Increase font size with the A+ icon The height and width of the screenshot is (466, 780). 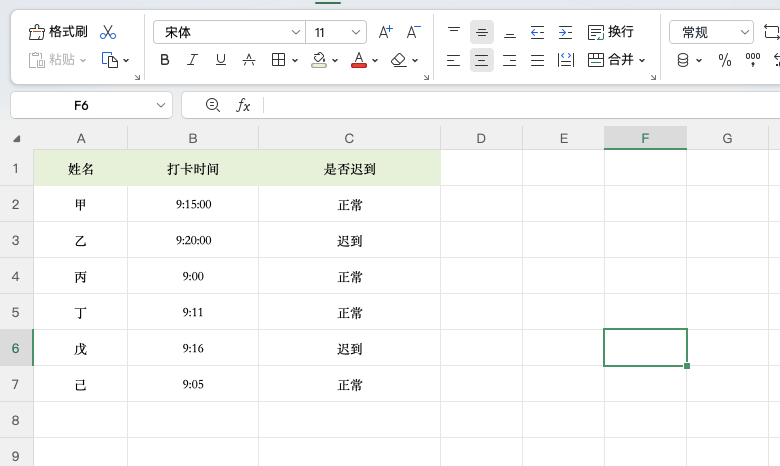click(385, 32)
